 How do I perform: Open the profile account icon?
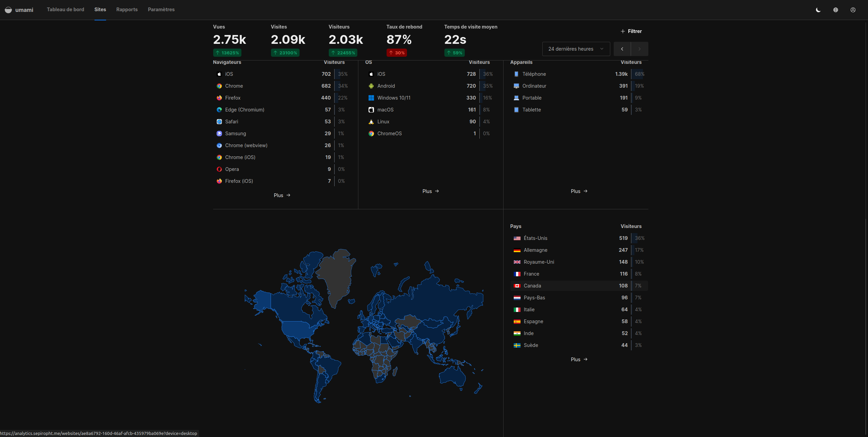pos(853,10)
